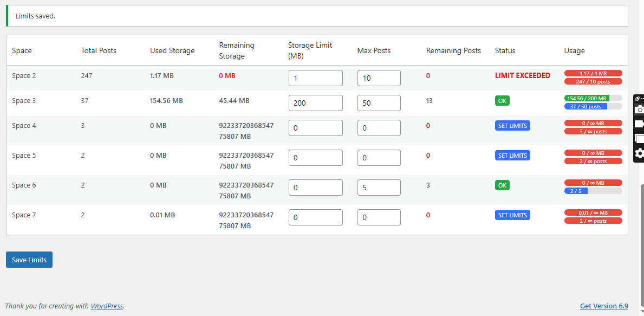Click the OK status badge for Space 3
Image resolution: width=644 pixels, height=316 pixels.
(x=502, y=101)
